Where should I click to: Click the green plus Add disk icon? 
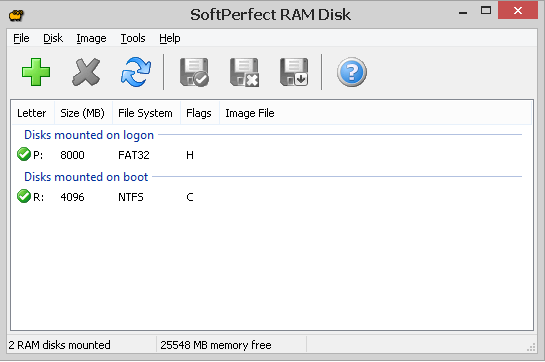[36, 72]
